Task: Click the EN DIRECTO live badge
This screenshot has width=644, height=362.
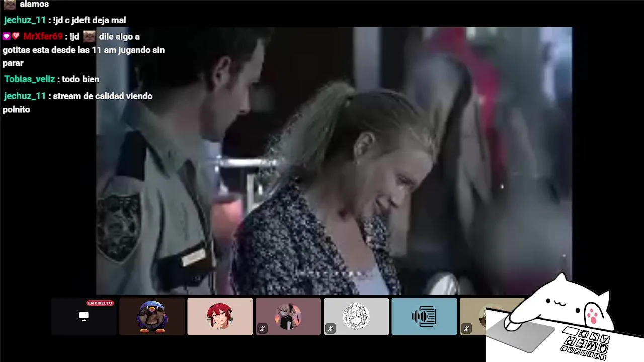Action: coord(100,303)
